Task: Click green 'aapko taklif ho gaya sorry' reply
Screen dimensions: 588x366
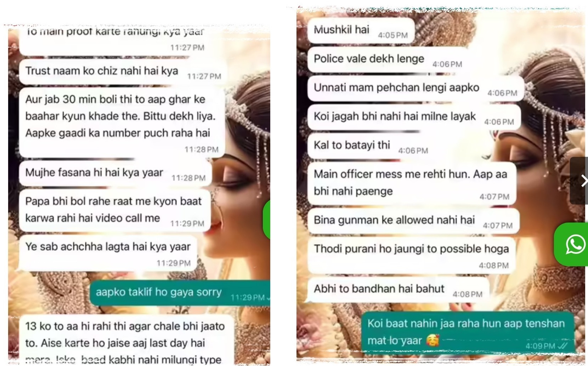Action: pos(180,293)
